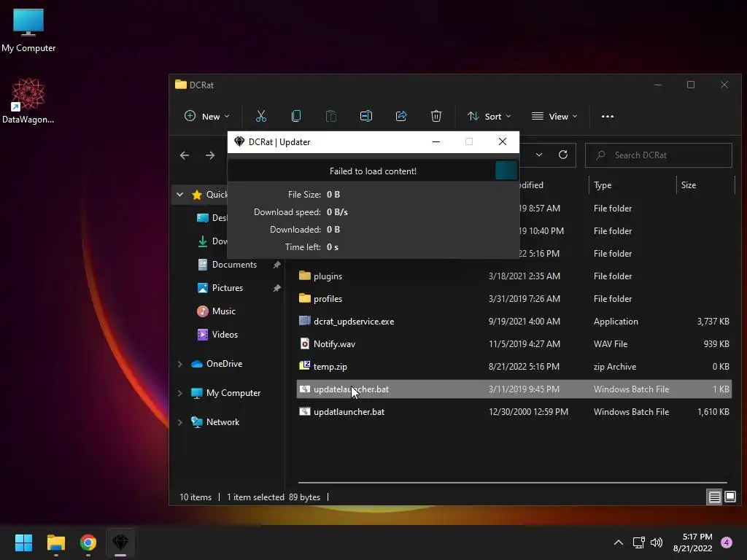Switch to large icons view layout icon
The width and height of the screenshot is (747, 560).
tap(730, 497)
